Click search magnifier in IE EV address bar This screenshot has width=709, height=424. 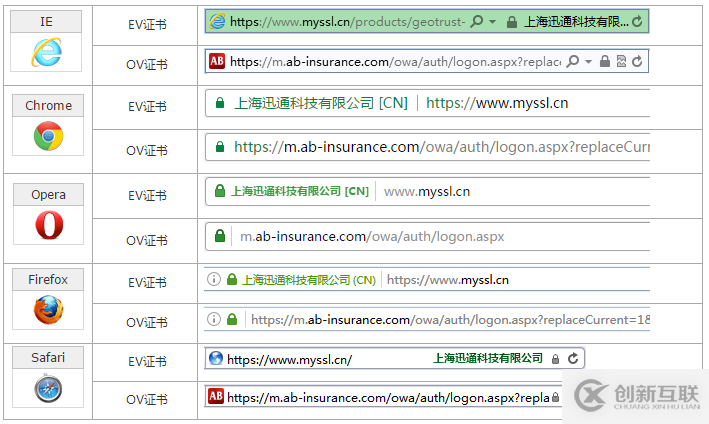[x=477, y=21]
